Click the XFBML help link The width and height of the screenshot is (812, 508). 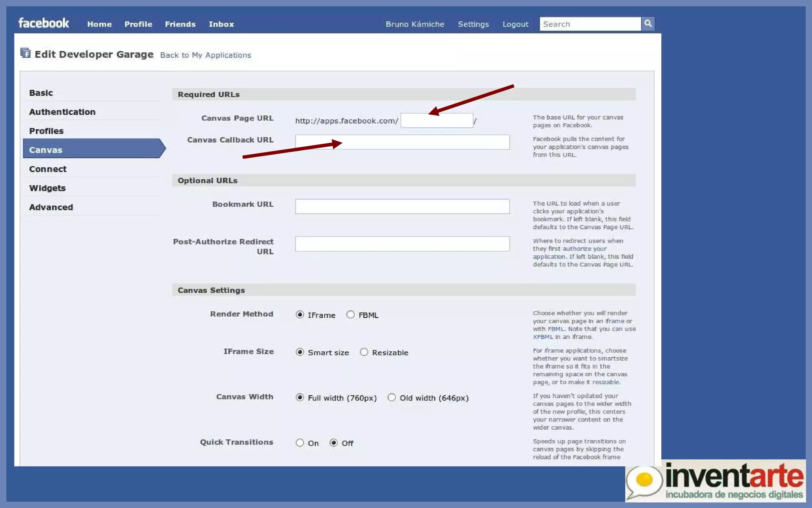543,337
